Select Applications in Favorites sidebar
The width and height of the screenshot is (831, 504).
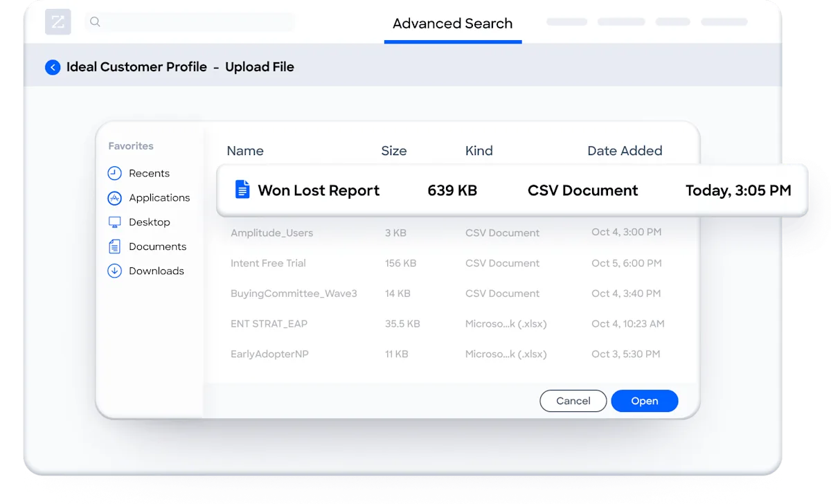[x=149, y=198]
